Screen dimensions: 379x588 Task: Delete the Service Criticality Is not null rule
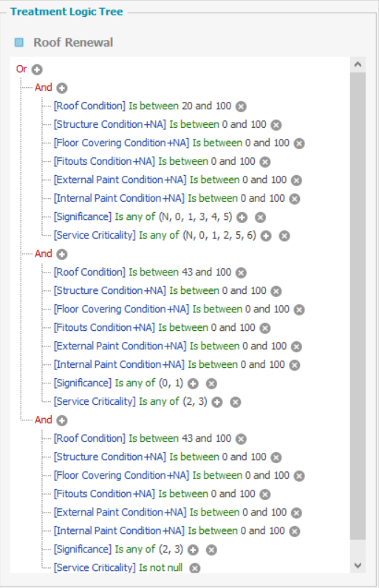tap(194, 568)
